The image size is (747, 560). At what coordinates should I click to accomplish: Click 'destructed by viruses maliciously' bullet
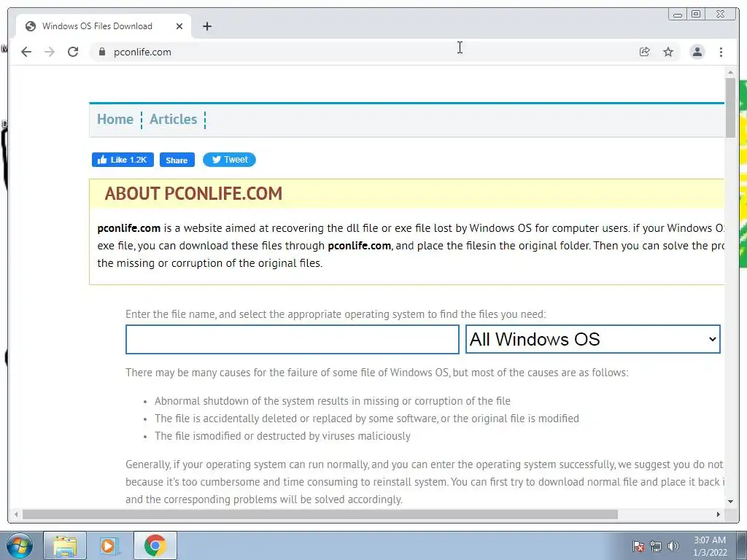tap(282, 436)
